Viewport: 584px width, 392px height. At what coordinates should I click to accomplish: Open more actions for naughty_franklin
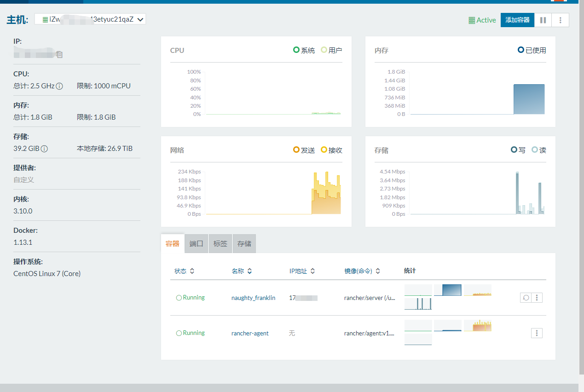pos(537,298)
